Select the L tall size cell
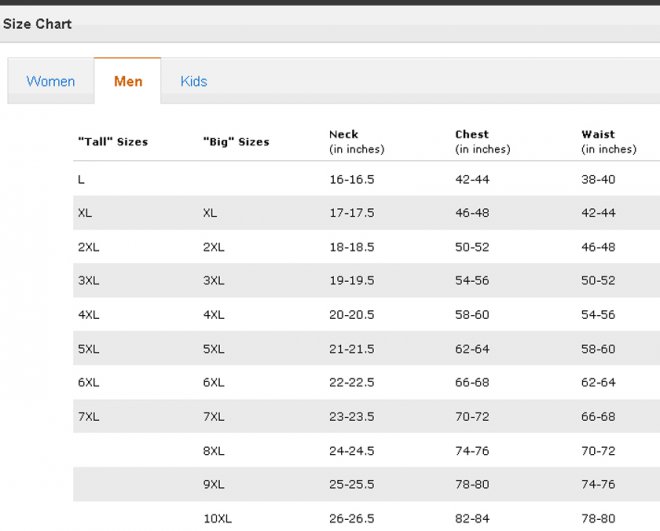This screenshot has width=660, height=531. coord(81,179)
